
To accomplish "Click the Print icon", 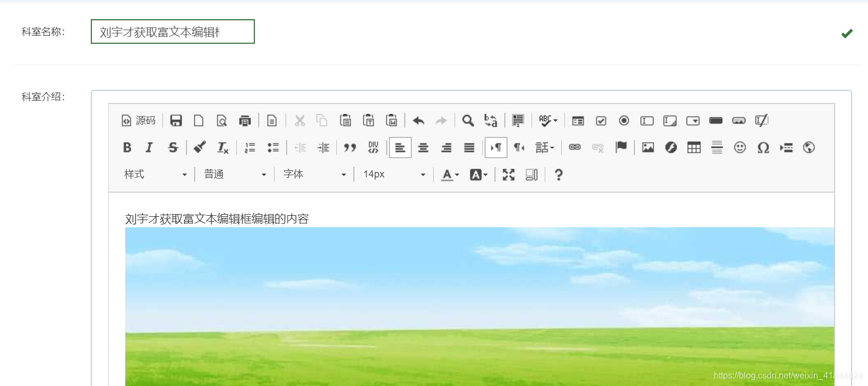I will (245, 120).
